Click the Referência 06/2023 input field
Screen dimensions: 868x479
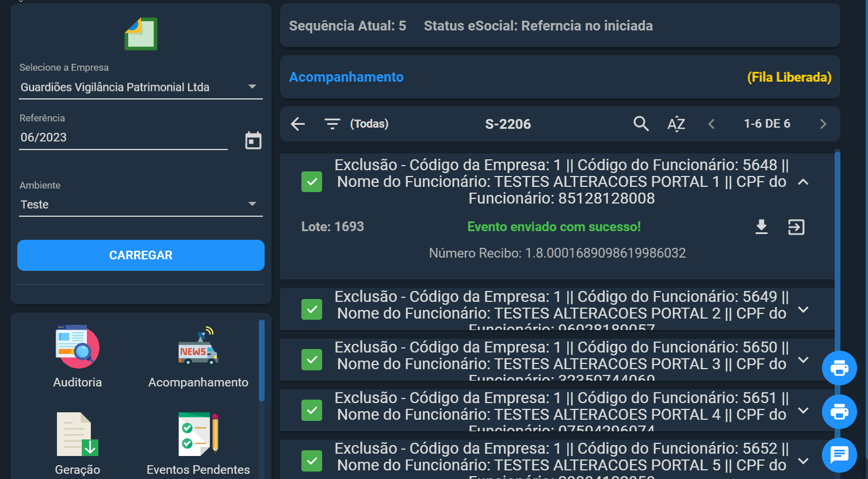[123, 137]
